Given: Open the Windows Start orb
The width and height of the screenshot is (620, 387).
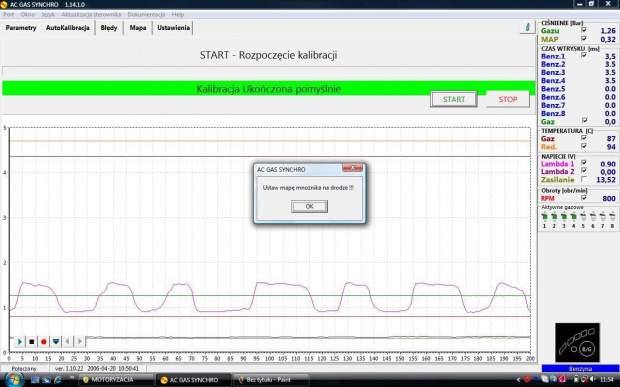Looking at the screenshot, I should [14, 380].
